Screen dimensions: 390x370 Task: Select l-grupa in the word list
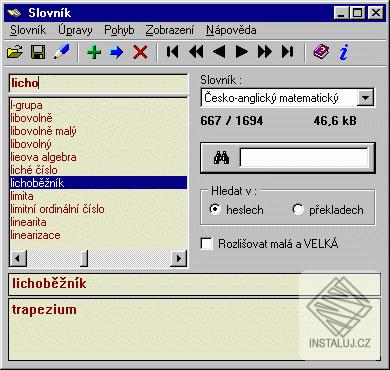pyautogui.click(x=98, y=105)
